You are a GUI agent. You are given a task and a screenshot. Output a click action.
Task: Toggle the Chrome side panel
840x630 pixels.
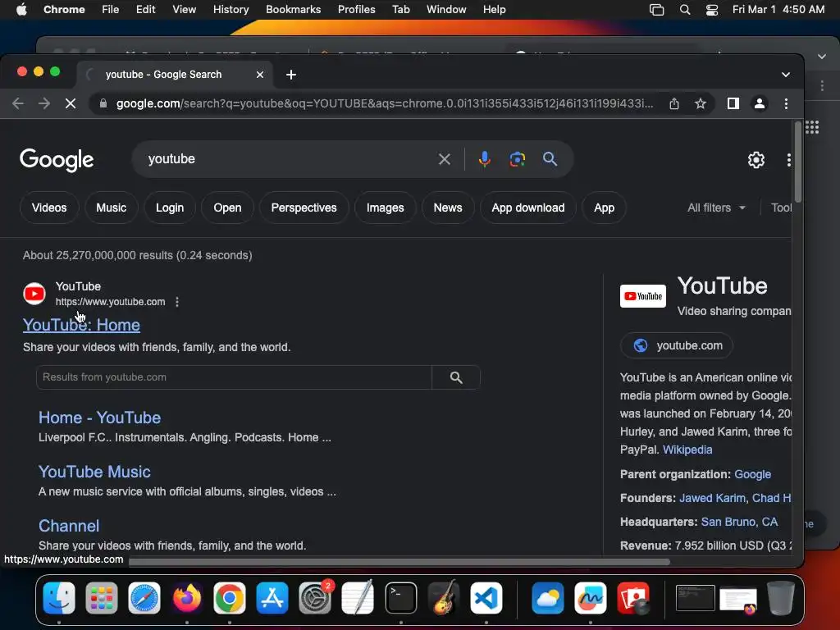point(733,103)
